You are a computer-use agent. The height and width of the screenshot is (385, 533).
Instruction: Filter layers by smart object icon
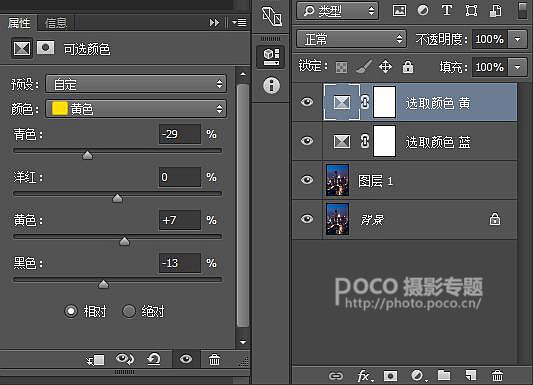click(x=495, y=11)
